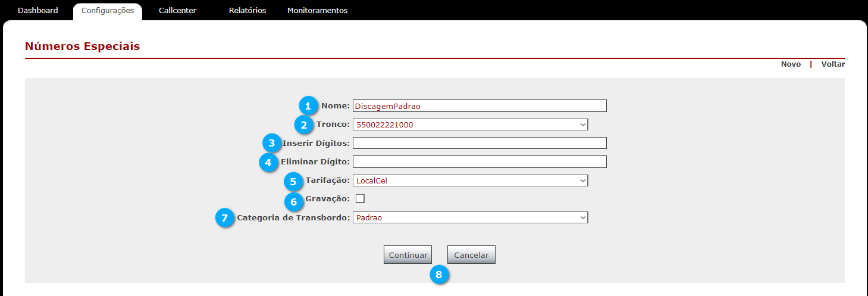Click the Números Especiais page heading

[x=83, y=46]
